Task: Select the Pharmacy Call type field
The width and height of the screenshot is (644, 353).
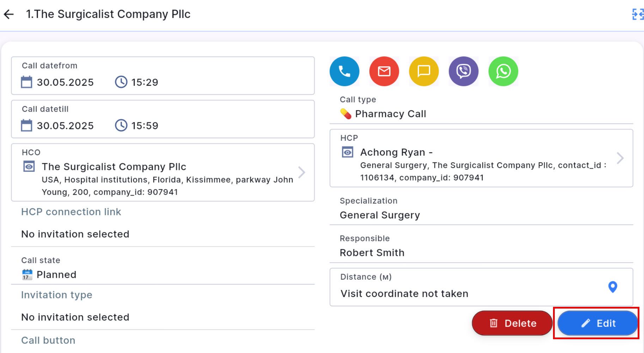Action: pyautogui.click(x=390, y=114)
